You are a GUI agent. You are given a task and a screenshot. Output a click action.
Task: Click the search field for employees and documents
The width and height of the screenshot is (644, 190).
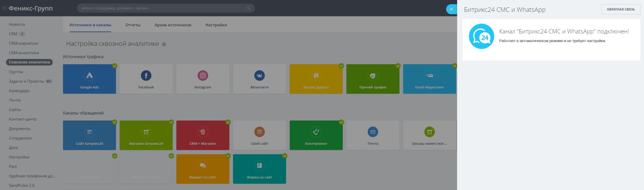tap(162, 8)
